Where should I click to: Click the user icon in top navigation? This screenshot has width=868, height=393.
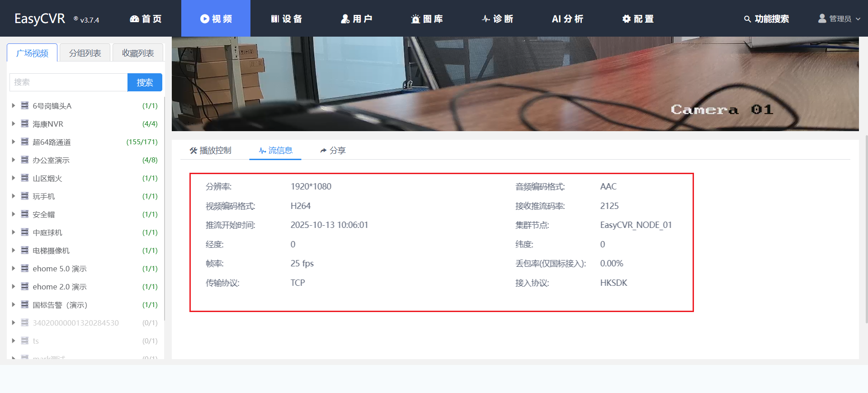click(345, 19)
